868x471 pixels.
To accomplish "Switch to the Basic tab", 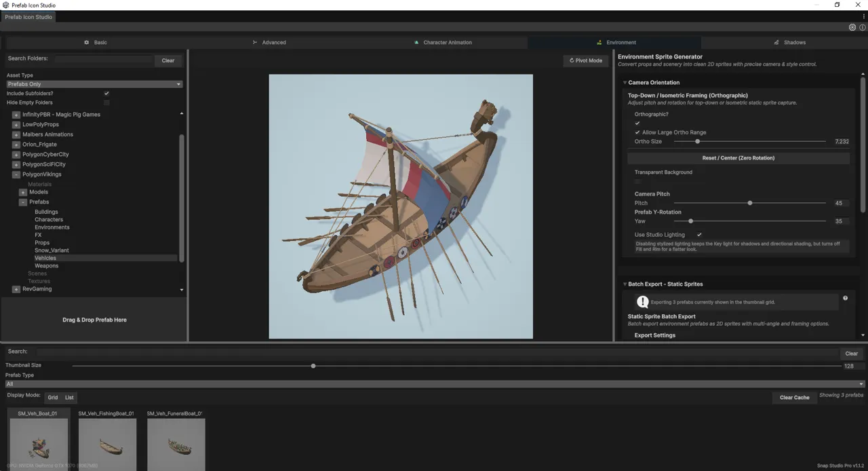I will [95, 42].
